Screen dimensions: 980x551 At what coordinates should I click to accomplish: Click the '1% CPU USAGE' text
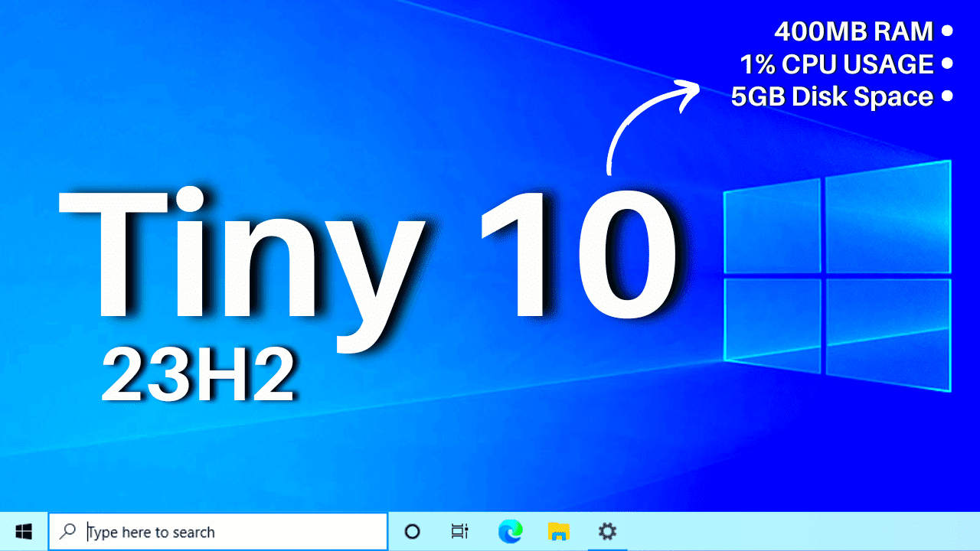[x=837, y=64]
